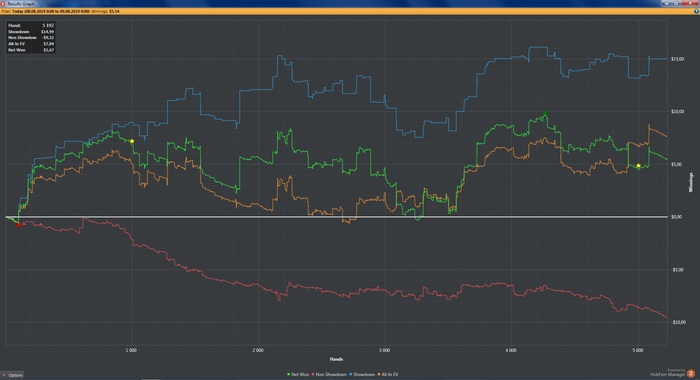Click the Hold'em Manager 2 logo icon
Screen dimensions: 700x380
point(691,373)
